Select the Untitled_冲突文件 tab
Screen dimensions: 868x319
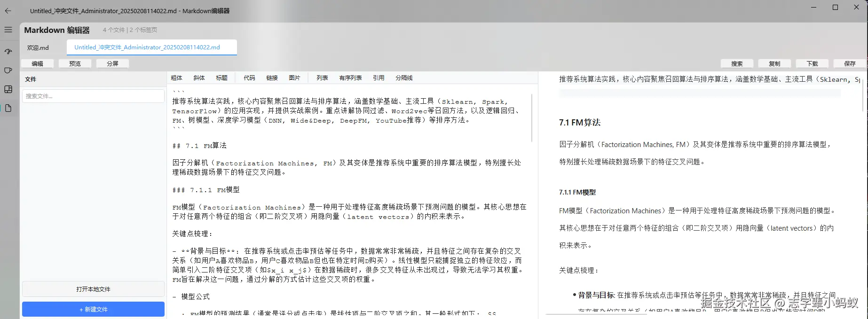coord(151,47)
